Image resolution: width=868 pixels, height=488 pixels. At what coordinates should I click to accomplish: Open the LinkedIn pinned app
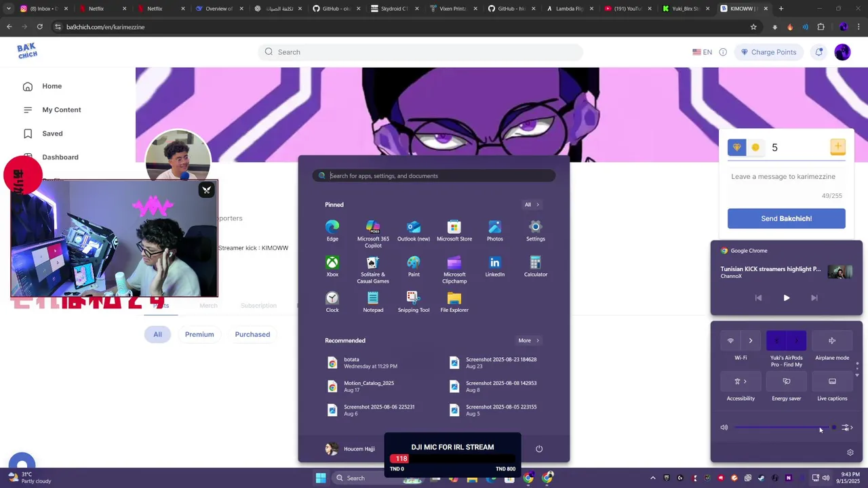pos(495,266)
